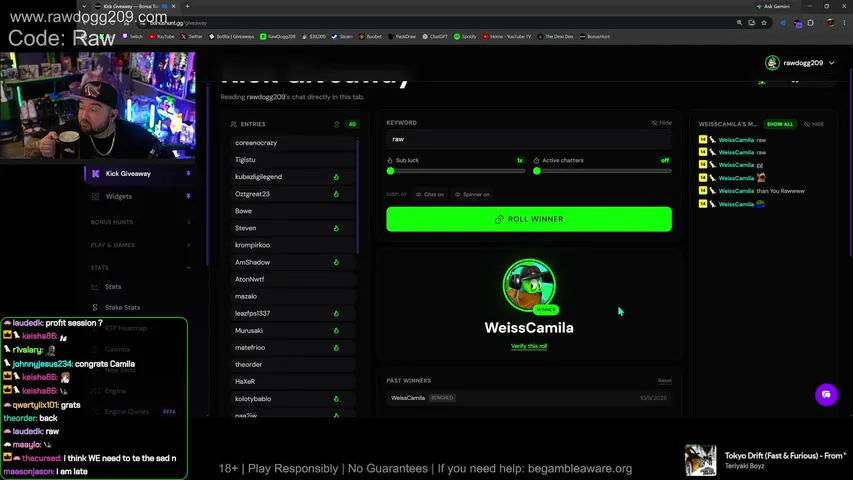Click the rawdogg209 profile avatar

tap(772, 63)
